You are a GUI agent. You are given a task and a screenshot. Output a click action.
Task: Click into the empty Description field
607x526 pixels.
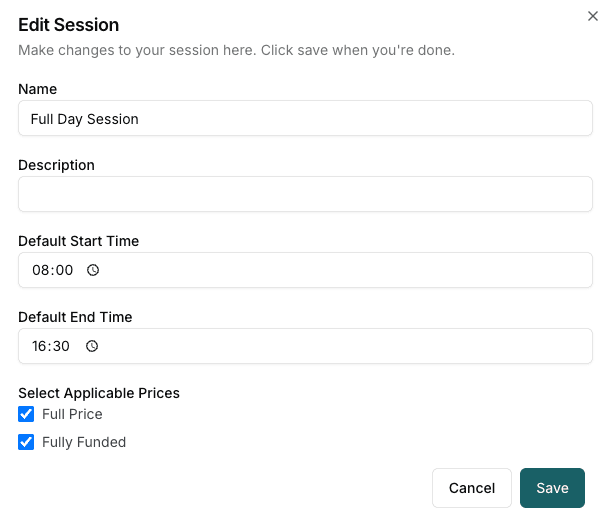(x=305, y=194)
